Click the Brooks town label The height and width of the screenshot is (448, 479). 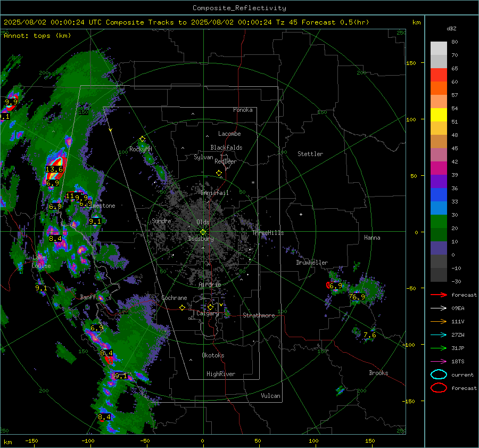[x=378, y=373]
